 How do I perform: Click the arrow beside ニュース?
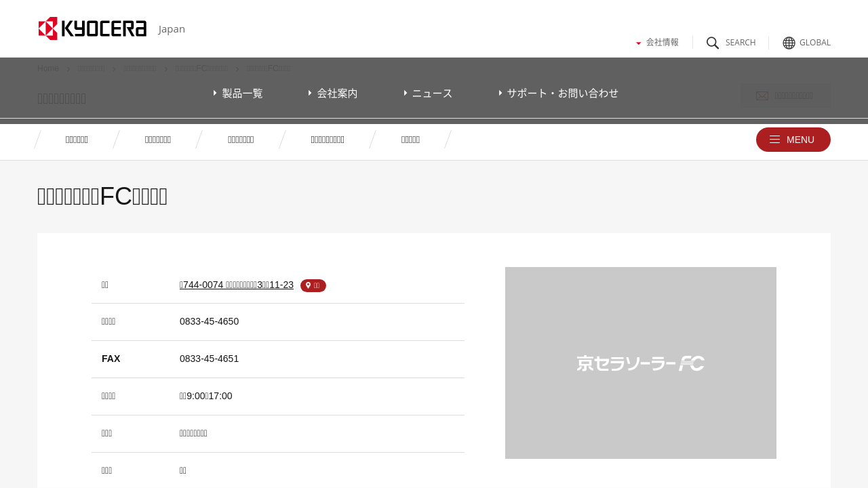(x=405, y=93)
